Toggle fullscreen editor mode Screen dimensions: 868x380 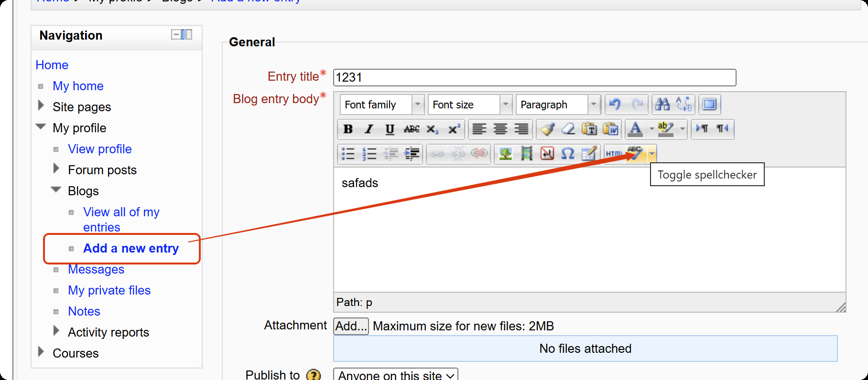pos(709,104)
